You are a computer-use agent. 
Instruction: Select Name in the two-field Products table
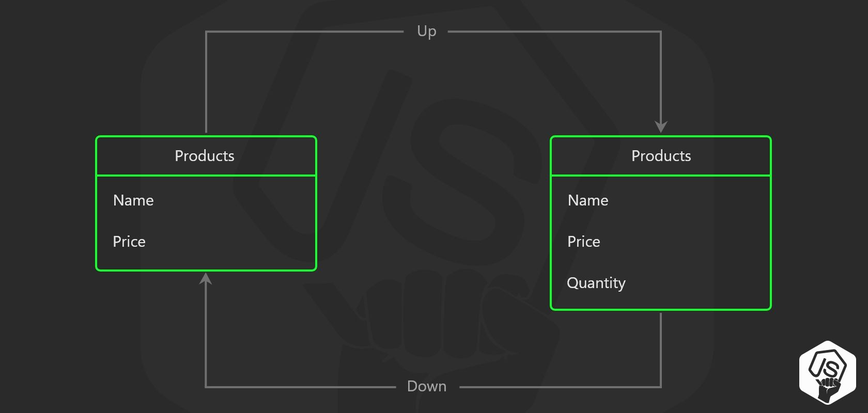pos(133,200)
